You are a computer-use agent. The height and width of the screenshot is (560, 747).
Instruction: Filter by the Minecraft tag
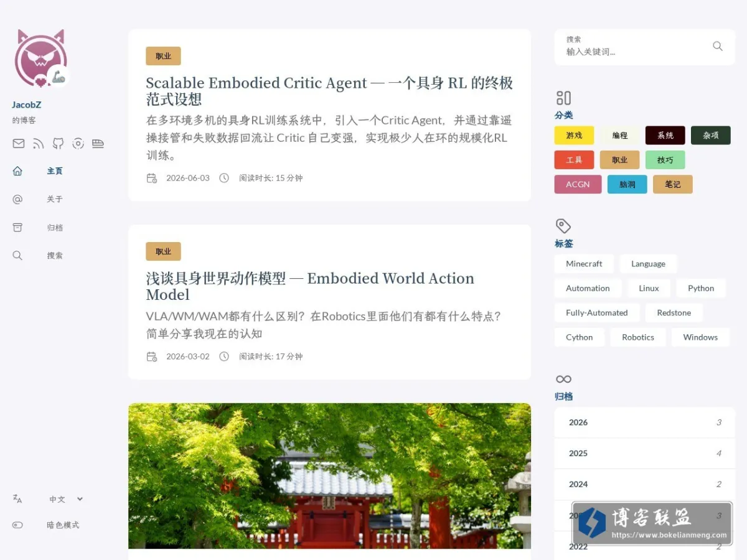pyautogui.click(x=584, y=264)
